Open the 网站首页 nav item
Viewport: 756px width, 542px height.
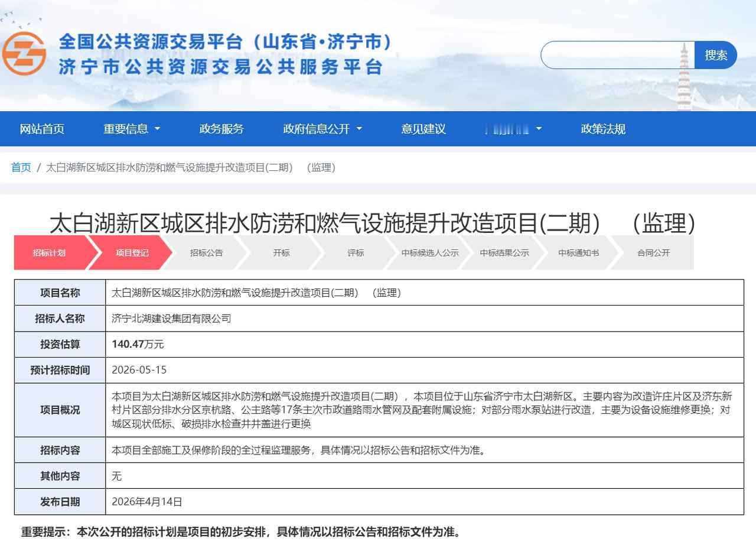pos(42,129)
